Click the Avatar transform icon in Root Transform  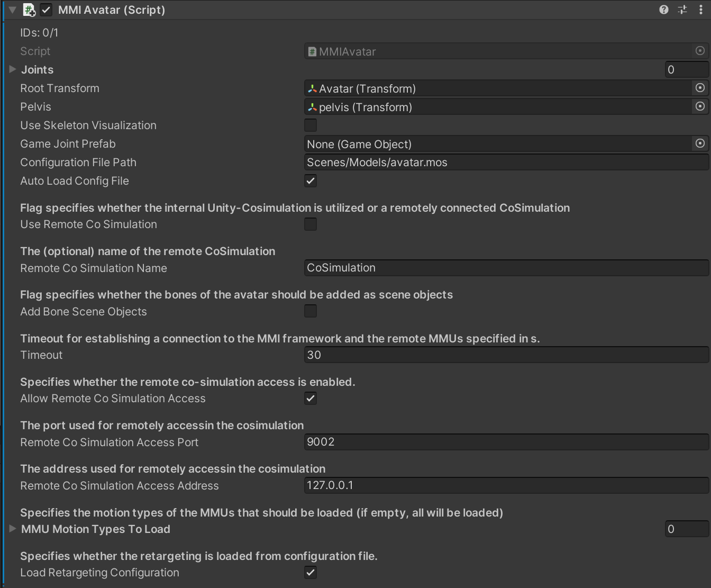312,88
